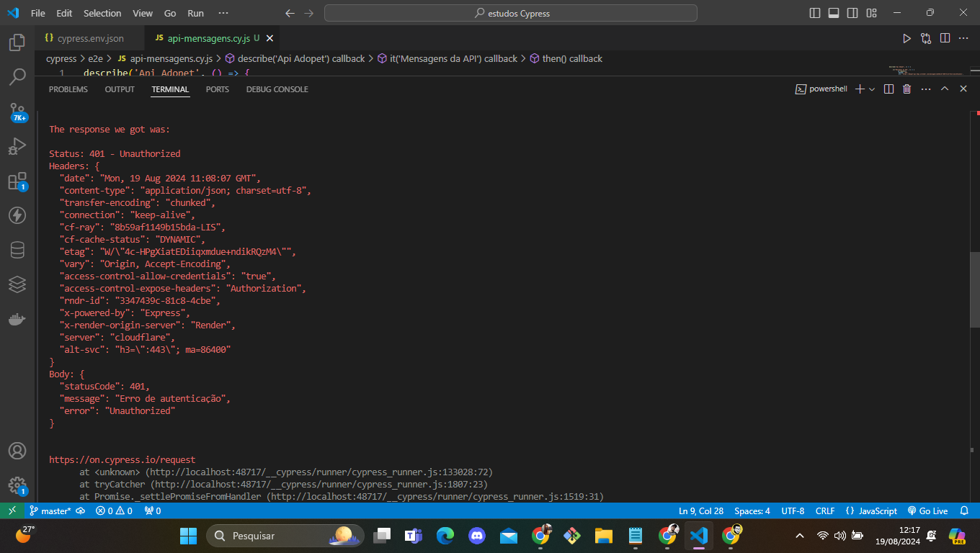This screenshot has height=553, width=980.
Task: Open the then() callback breadcrumb
Action: coord(566,58)
